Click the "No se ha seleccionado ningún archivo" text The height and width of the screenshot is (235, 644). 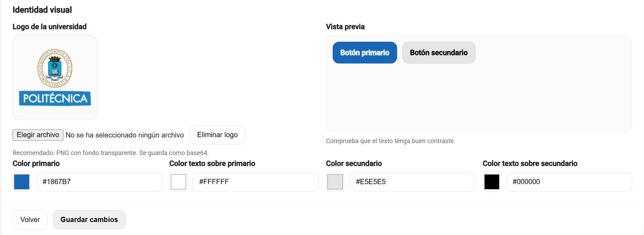pos(125,135)
